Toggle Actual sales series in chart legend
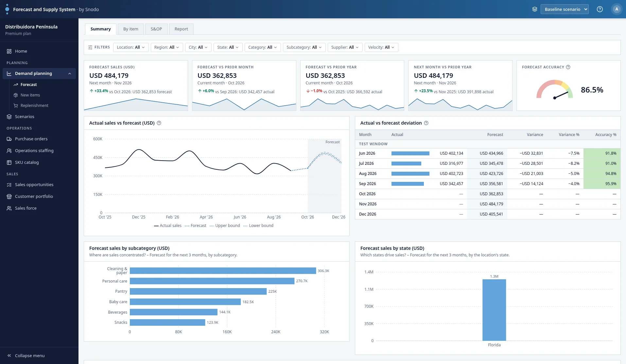The width and height of the screenshot is (626, 364). (168, 226)
